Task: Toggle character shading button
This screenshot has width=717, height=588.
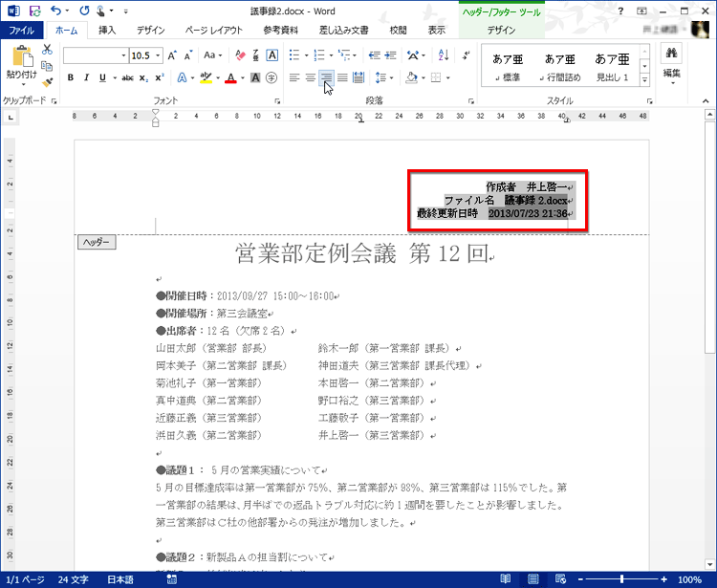Action: [255, 77]
